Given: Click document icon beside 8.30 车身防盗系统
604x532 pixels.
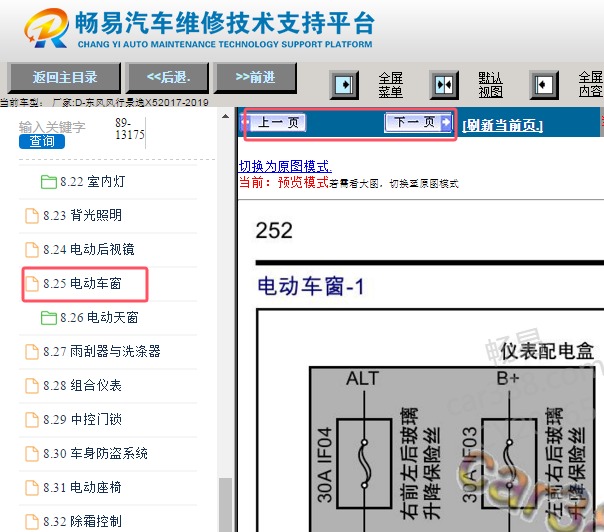Looking at the screenshot, I should [32, 454].
